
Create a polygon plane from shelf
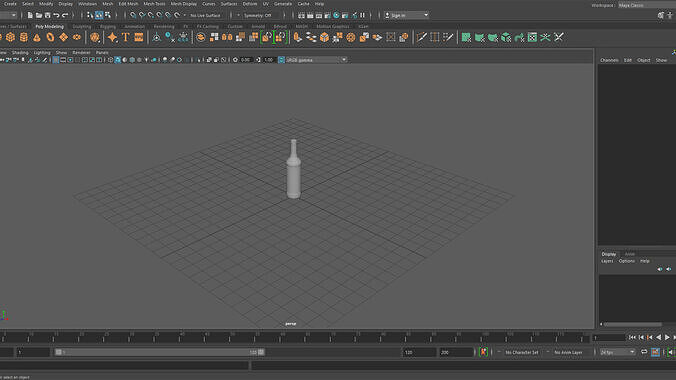pos(63,38)
